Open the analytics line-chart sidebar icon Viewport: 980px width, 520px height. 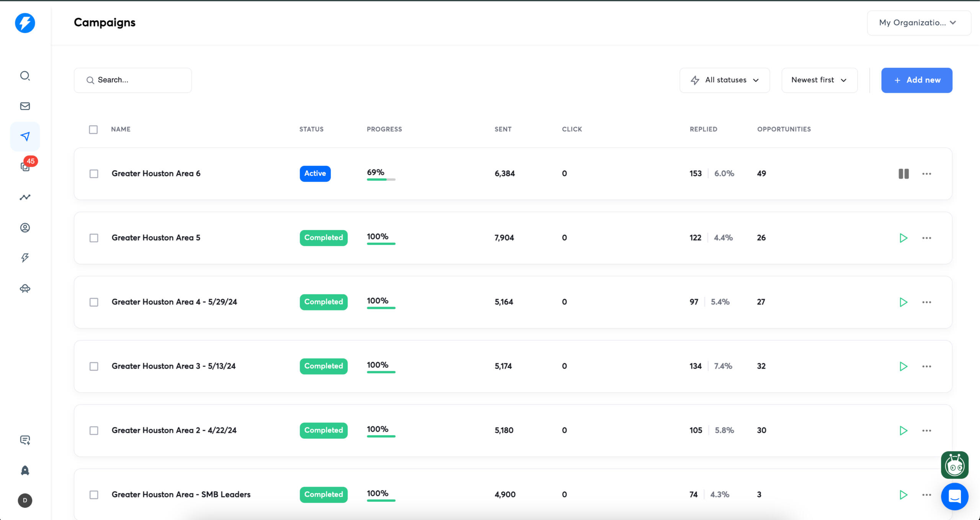pyautogui.click(x=25, y=197)
